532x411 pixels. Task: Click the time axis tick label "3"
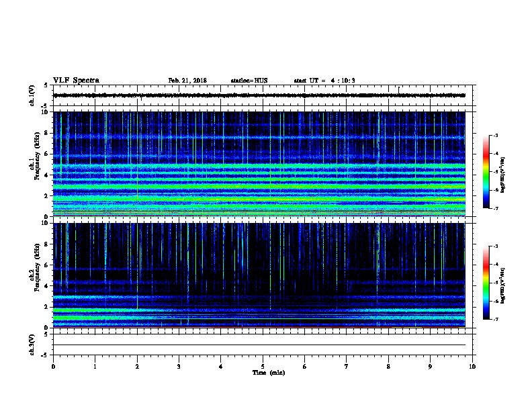pyautogui.click(x=179, y=367)
